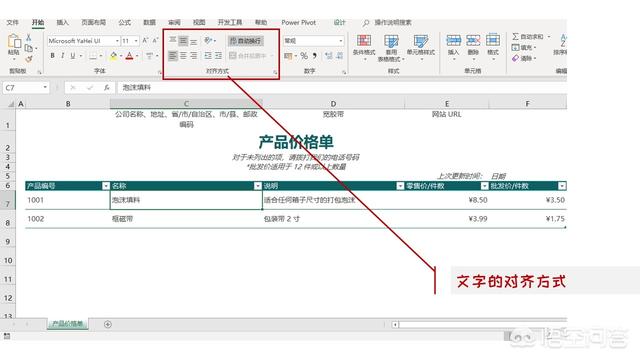Click the Top Align icon
The width and height of the screenshot is (640, 360).
[173, 40]
